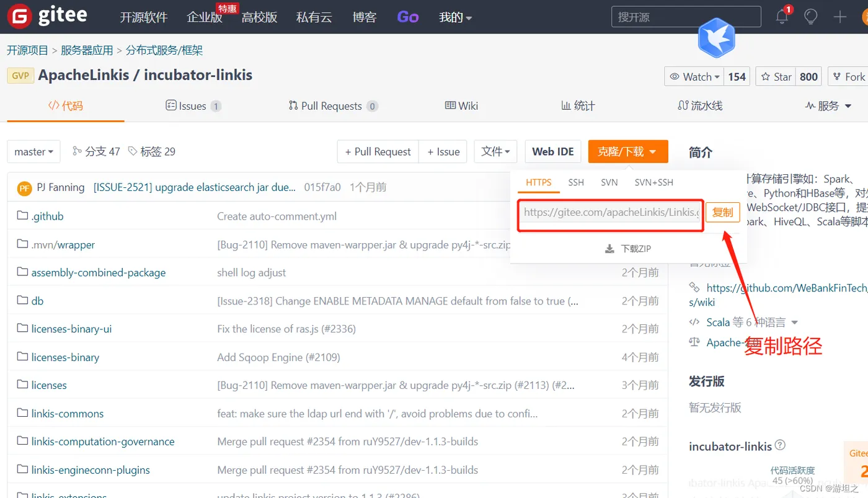Click commit hash 015f7a0
868x498 pixels.
[x=322, y=187]
